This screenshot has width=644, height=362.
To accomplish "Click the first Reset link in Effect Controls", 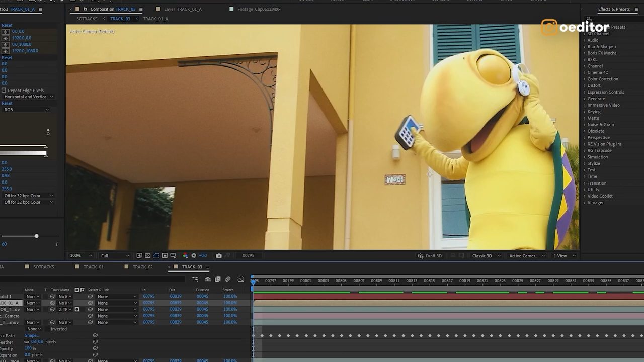I will (7, 25).
